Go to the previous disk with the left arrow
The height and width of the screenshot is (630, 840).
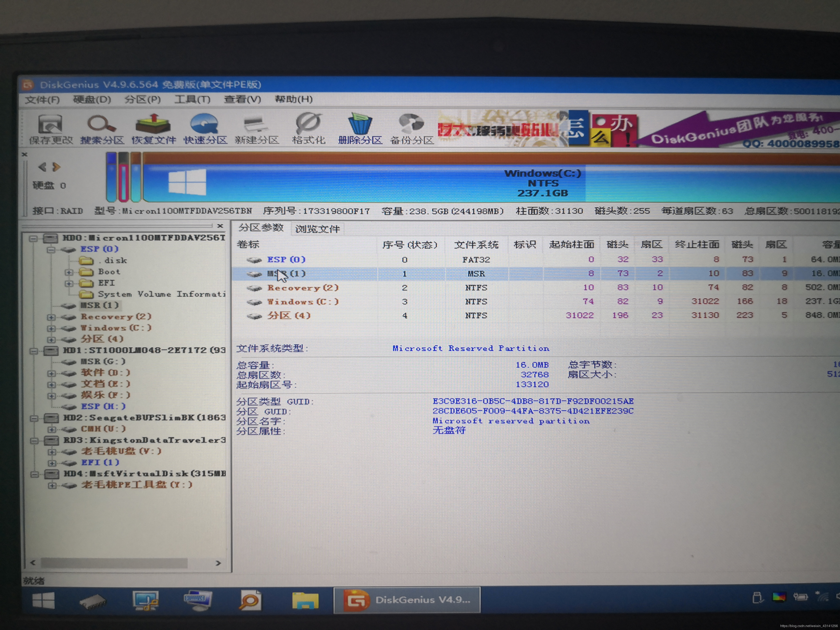tap(42, 167)
